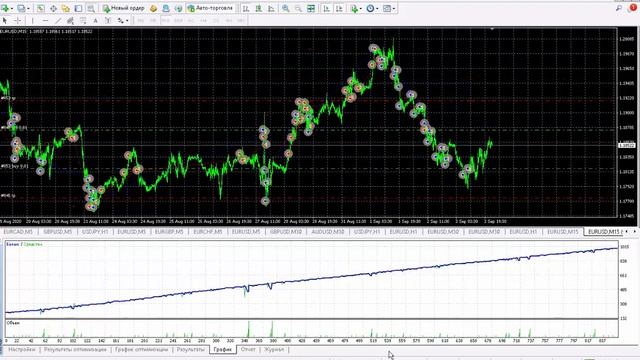
Task: Draw a vertical line tool
Action: tap(33, 20)
